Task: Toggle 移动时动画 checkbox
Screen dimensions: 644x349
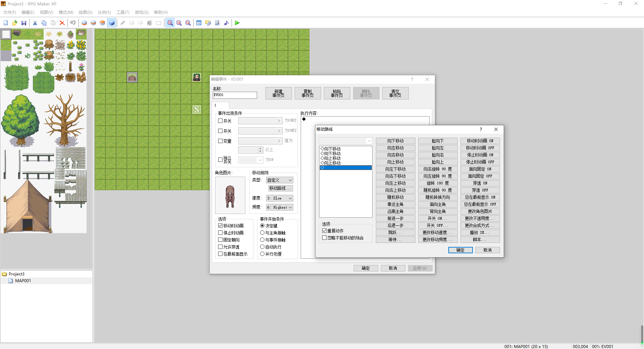Action: (220, 226)
